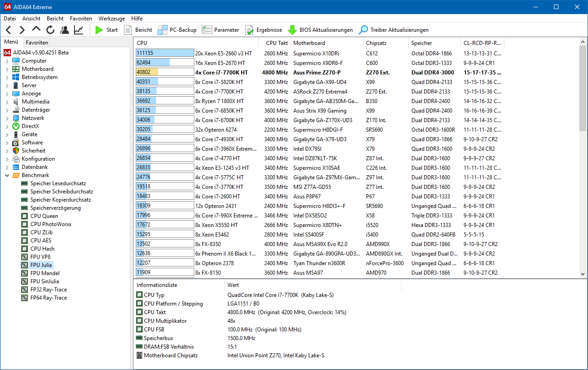Click the Ergebnisse results icon
The width and height of the screenshot is (588, 370).
[249, 30]
